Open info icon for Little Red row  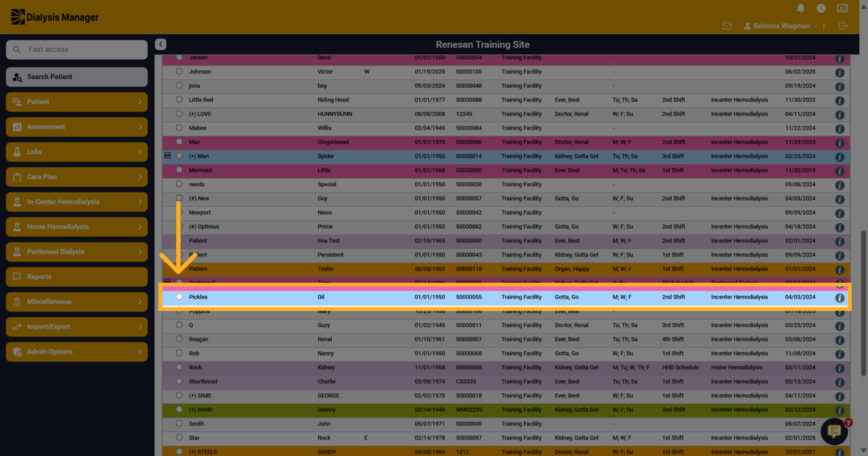[840, 100]
